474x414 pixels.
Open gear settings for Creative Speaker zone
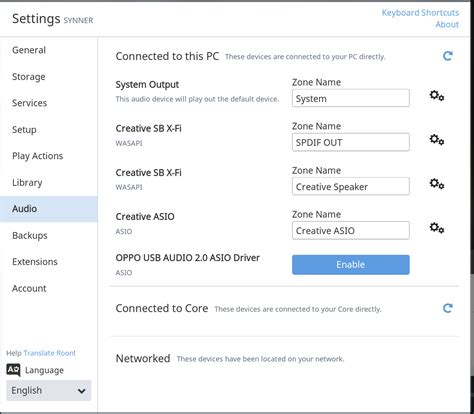[437, 184]
